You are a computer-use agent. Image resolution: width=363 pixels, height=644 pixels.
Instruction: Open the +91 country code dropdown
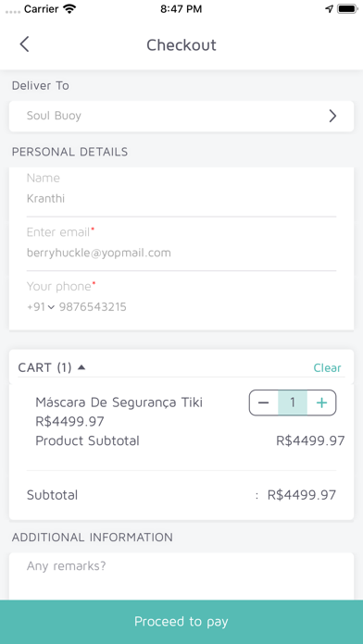[x=41, y=307]
